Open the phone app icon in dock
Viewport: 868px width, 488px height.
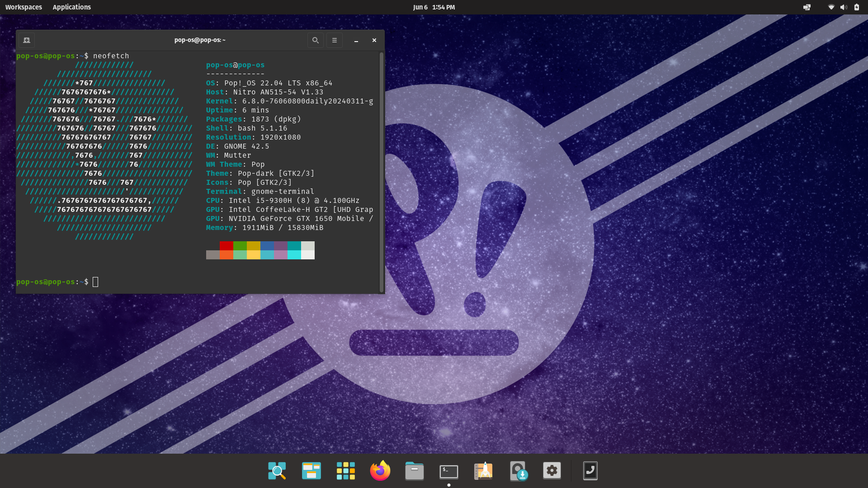click(590, 471)
